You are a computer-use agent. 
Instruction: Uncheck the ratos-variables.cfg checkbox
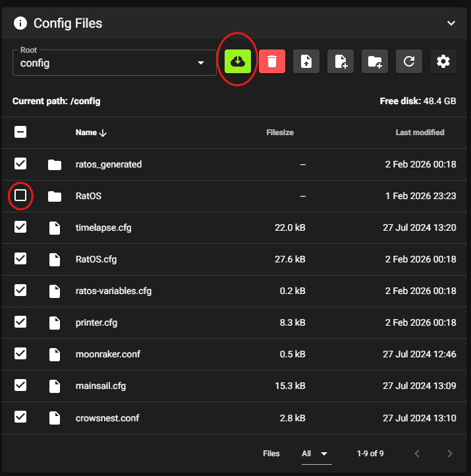[20, 290]
